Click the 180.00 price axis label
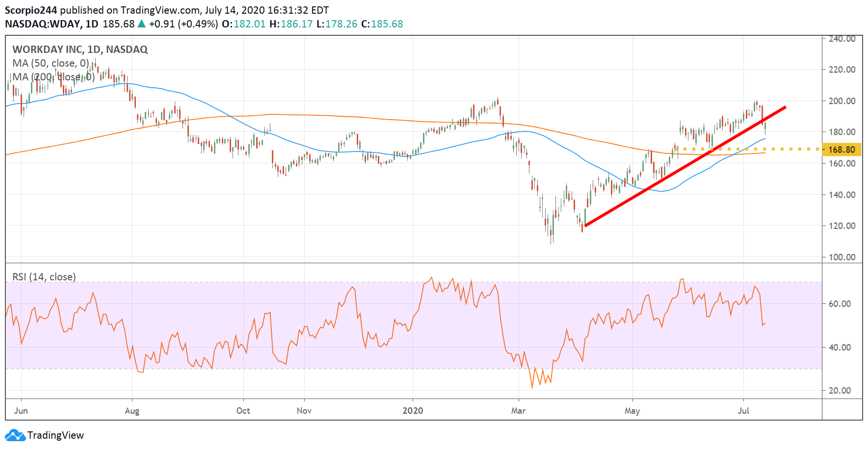 pos(842,132)
